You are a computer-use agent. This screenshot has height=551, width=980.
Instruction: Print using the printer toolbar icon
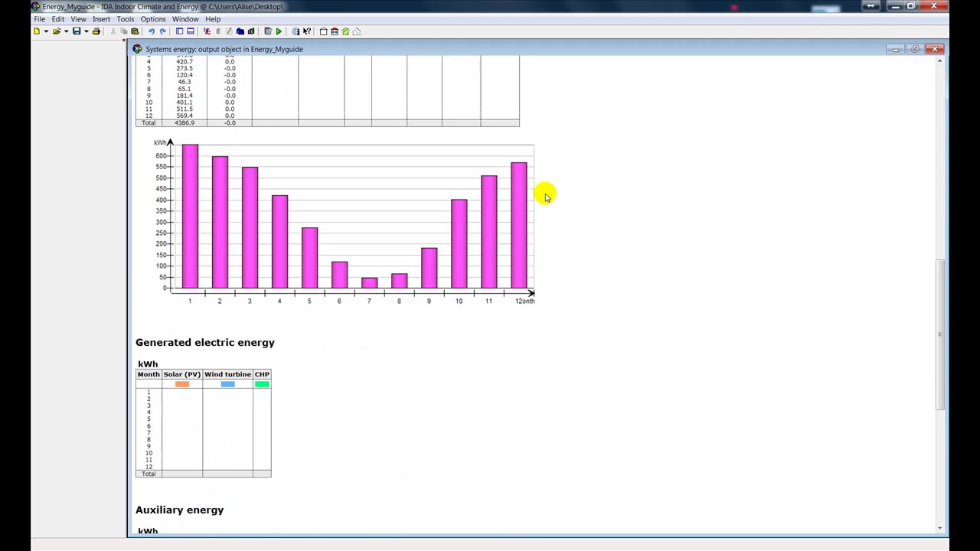(96, 31)
